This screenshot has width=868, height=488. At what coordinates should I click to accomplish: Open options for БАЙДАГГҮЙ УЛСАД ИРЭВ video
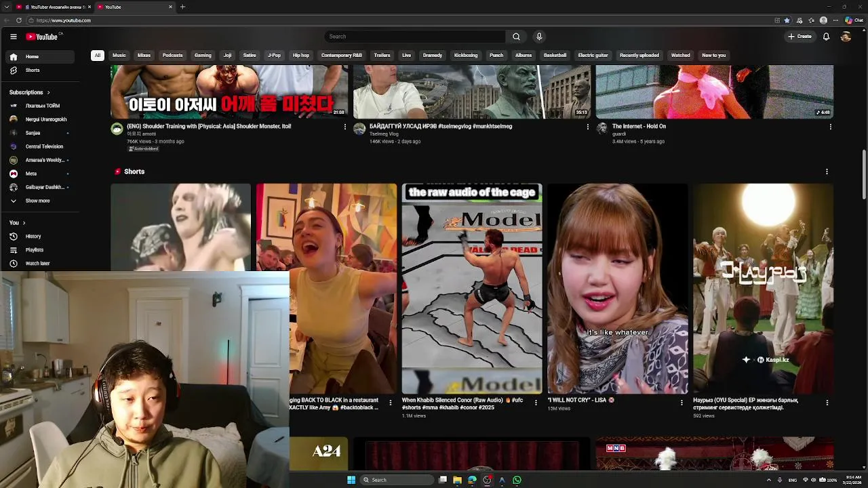pyautogui.click(x=587, y=127)
